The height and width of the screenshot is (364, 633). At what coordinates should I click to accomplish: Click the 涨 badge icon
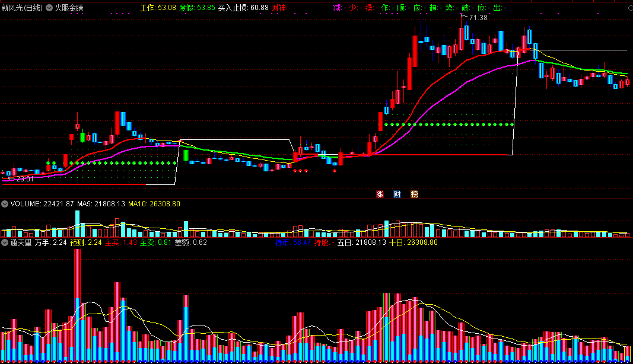380,194
